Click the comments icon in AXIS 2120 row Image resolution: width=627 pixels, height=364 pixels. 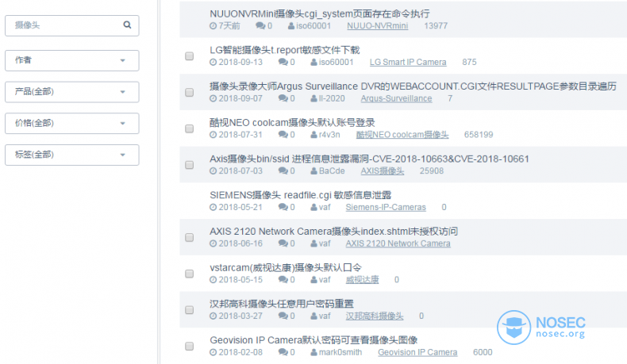[x=283, y=243]
